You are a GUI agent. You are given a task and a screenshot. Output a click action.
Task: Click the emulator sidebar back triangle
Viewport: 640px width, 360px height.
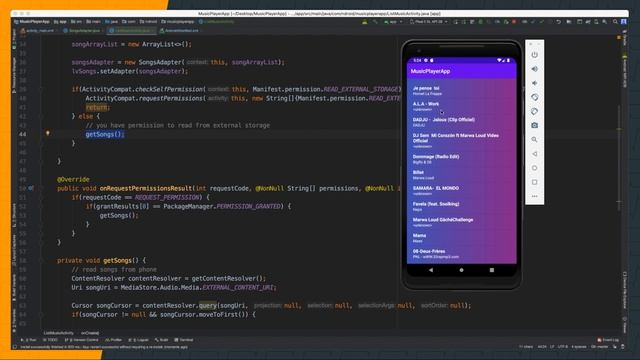click(534, 154)
